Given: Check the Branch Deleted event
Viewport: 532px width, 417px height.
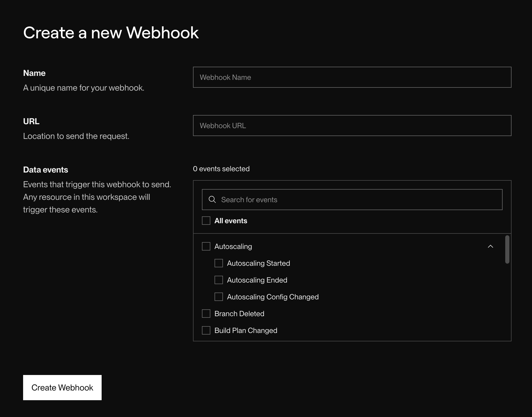Looking at the screenshot, I should click(206, 314).
